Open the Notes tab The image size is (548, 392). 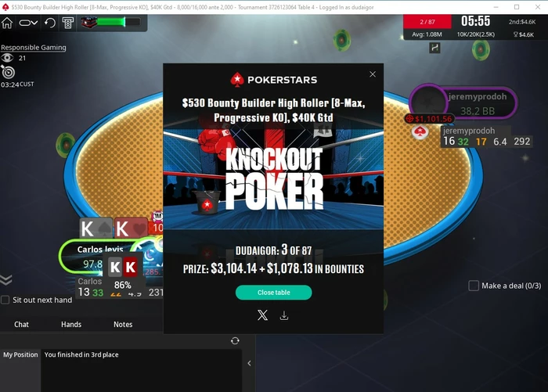(x=123, y=324)
